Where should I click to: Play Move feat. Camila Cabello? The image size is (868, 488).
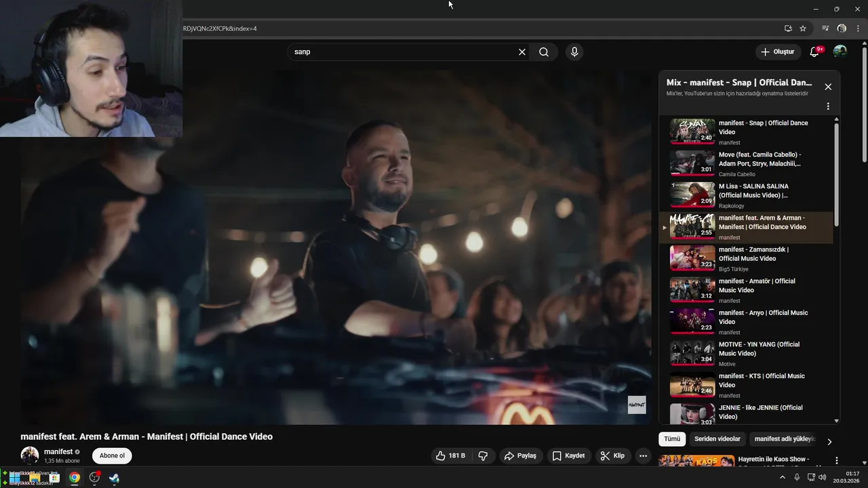(x=746, y=164)
